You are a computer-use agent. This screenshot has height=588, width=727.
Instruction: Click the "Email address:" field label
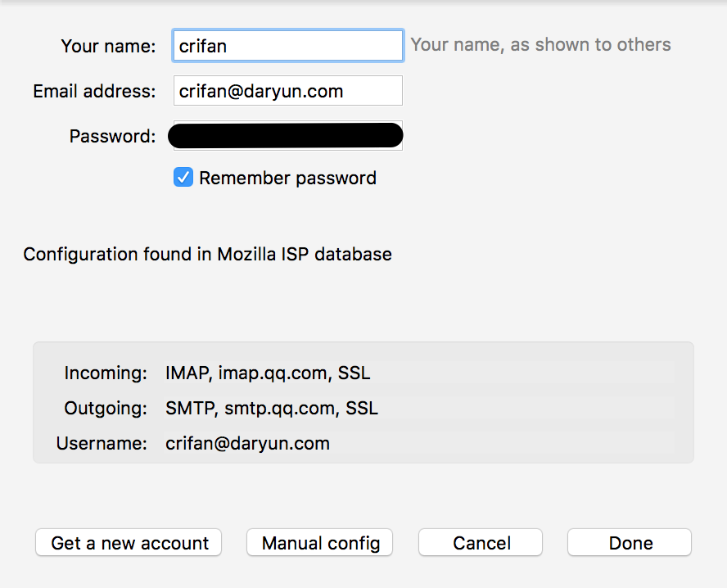pos(94,91)
